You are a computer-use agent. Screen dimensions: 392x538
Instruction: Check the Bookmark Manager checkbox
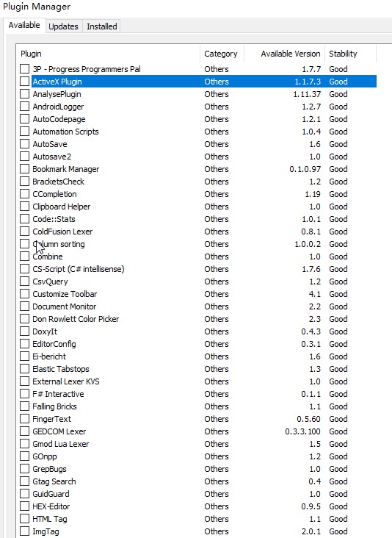click(24, 169)
